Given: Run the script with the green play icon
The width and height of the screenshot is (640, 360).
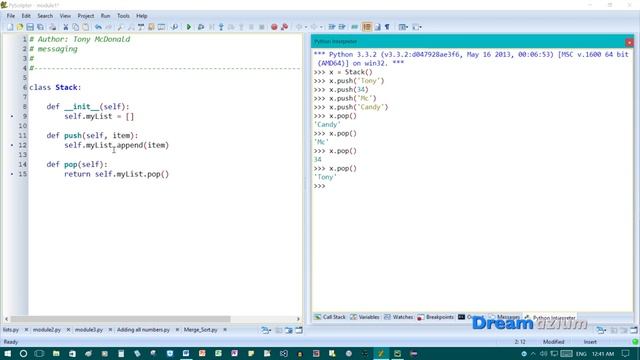Looking at the screenshot, I should pyautogui.click(x=189, y=27).
